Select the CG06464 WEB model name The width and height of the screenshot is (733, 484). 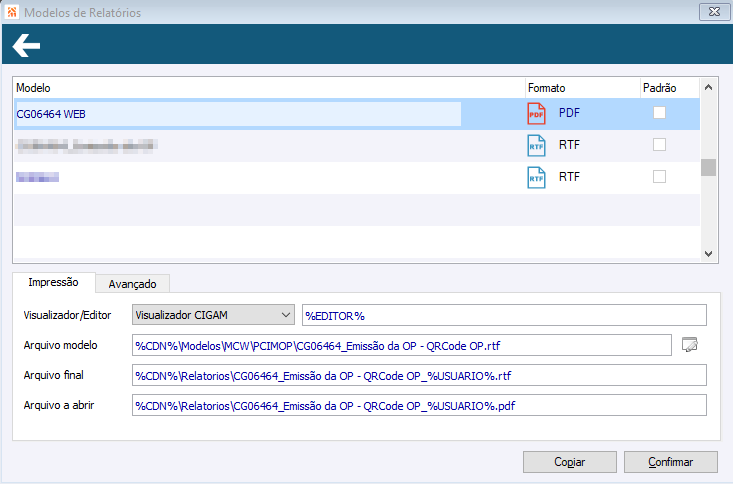pos(51,114)
